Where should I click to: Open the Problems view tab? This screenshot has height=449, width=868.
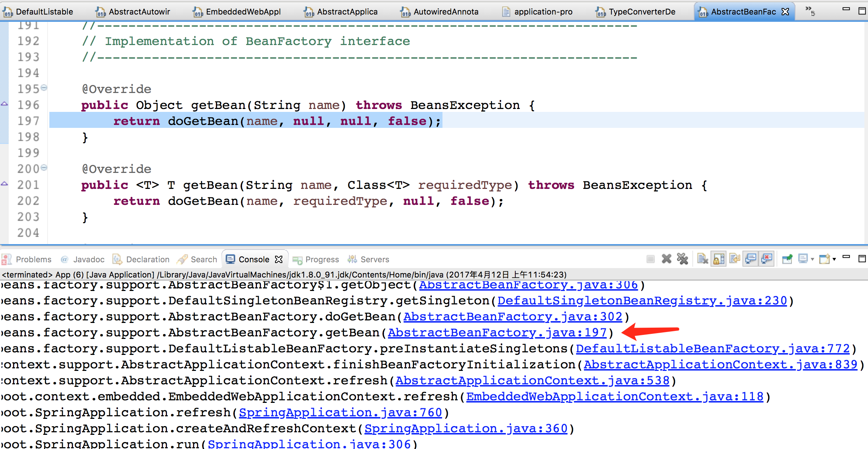(x=27, y=259)
